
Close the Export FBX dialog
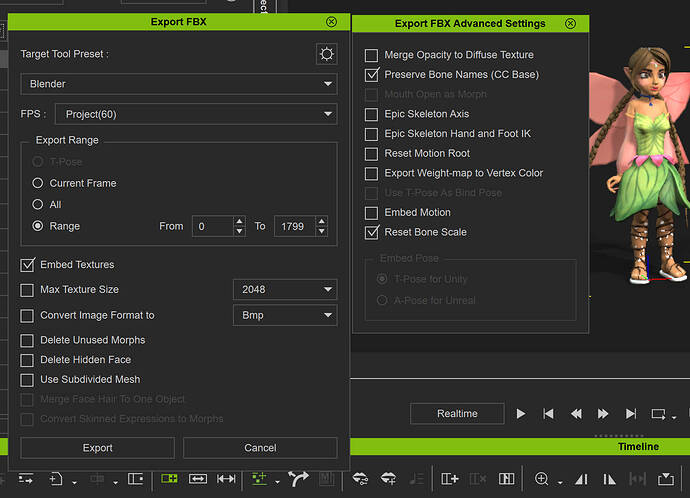coord(331,22)
